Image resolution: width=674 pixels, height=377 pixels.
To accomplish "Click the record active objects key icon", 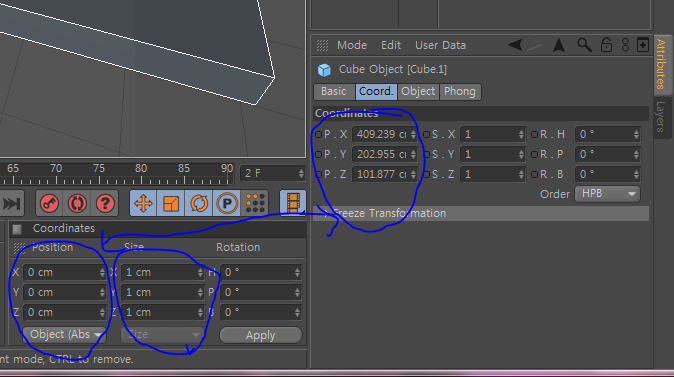I will coord(49,203).
